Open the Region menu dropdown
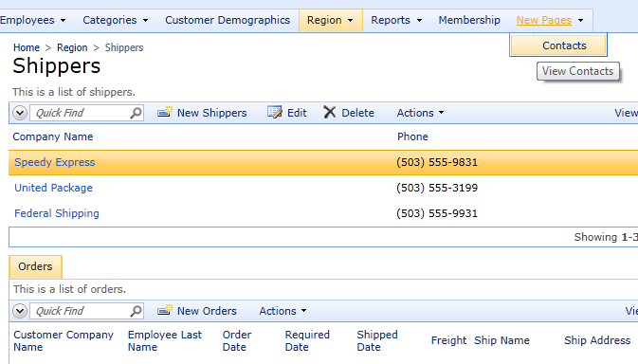 pyautogui.click(x=330, y=20)
